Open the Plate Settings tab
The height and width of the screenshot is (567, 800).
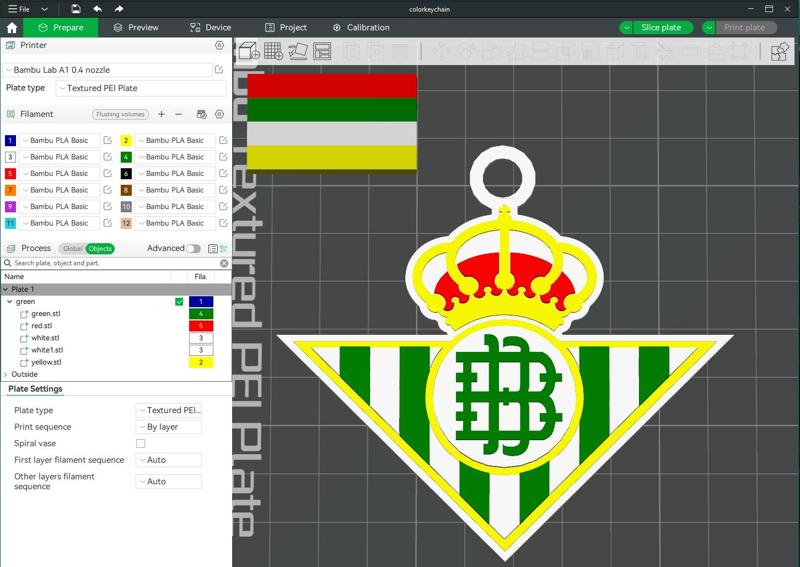35,389
